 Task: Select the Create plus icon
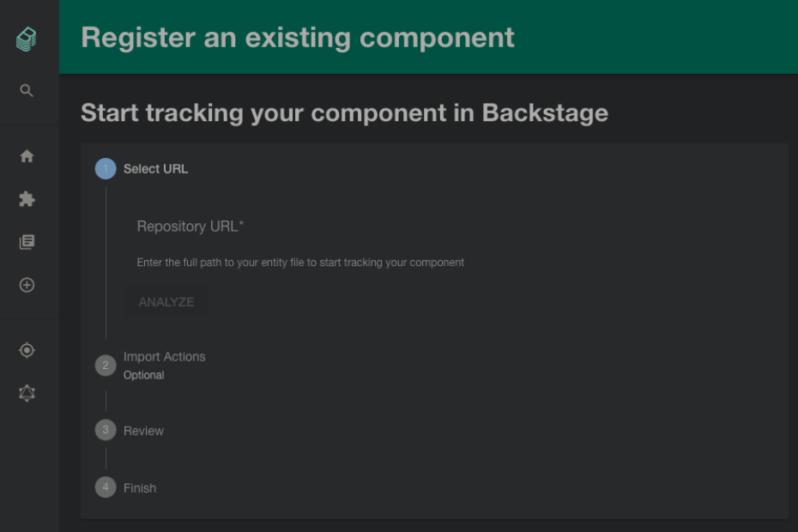pos(27,284)
